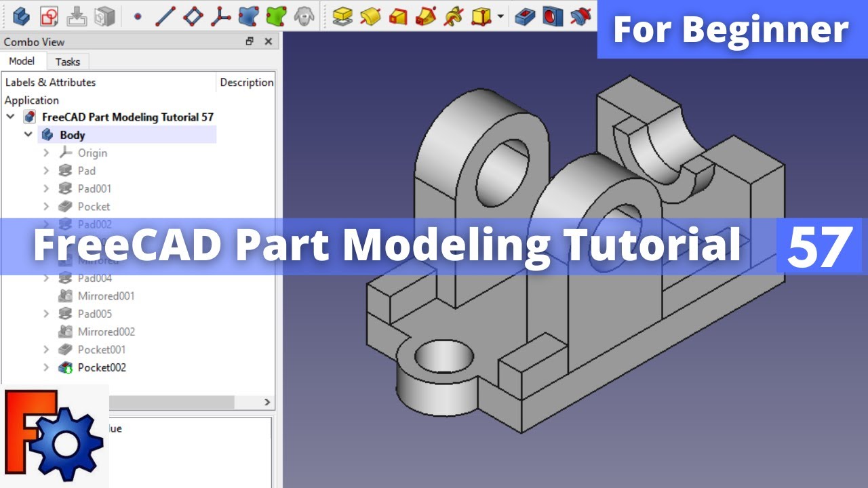
Task: Select Mirrored001 in the model tree
Action: (x=105, y=296)
